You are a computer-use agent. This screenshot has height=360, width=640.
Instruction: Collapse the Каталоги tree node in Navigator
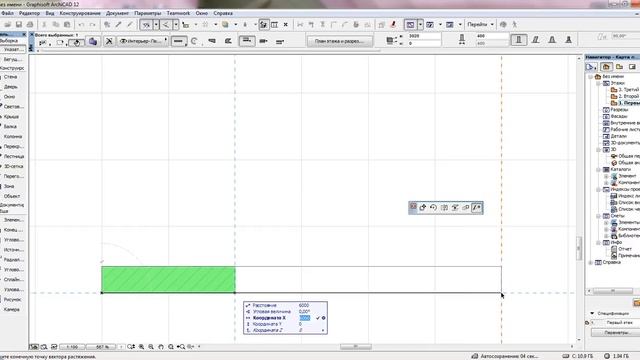[x=598, y=169]
